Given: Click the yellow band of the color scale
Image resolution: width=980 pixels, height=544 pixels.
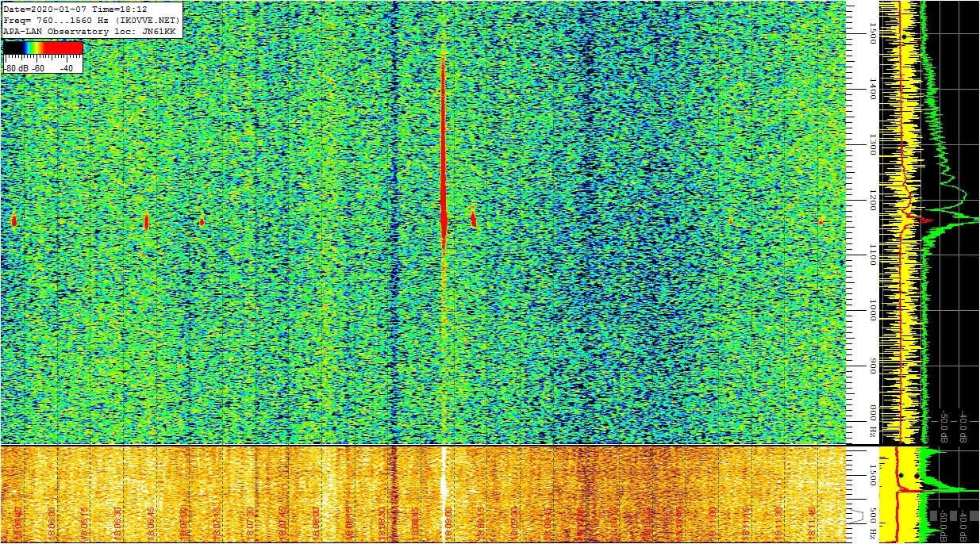Looking at the screenshot, I should point(37,48).
